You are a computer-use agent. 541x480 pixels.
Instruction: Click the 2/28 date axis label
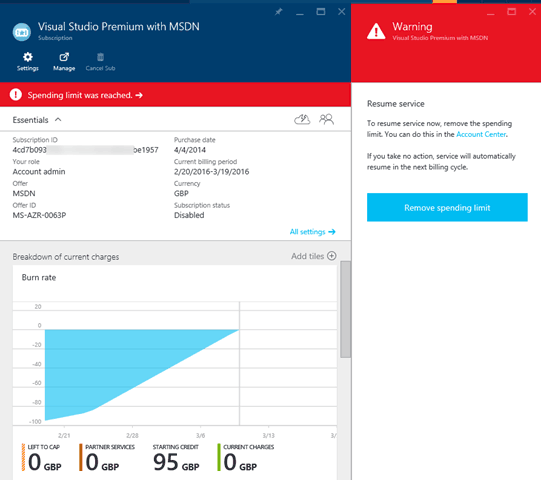[132, 435]
